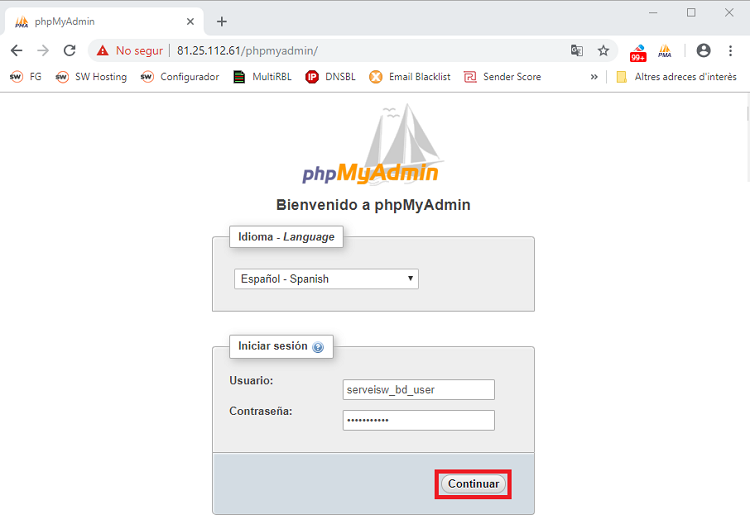Click the help icon beside Iniciar sesión
The width and height of the screenshot is (750, 524).
pyautogui.click(x=318, y=347)
